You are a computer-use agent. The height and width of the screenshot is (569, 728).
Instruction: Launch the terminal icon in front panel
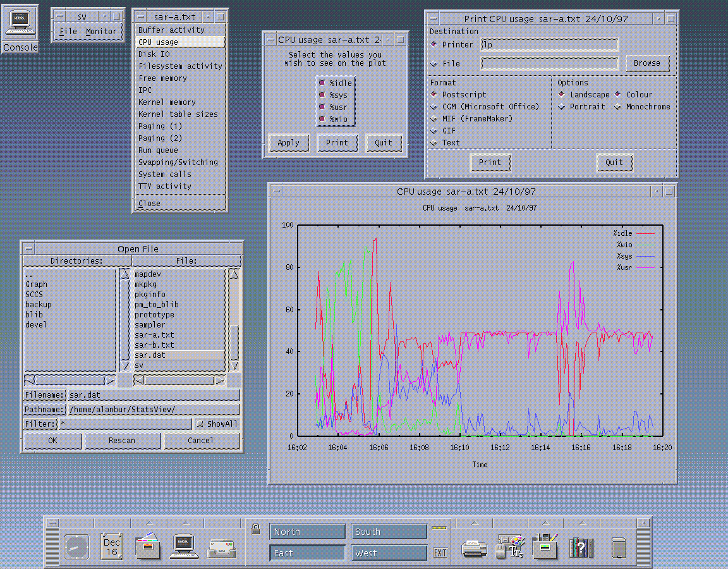point(185,546)
